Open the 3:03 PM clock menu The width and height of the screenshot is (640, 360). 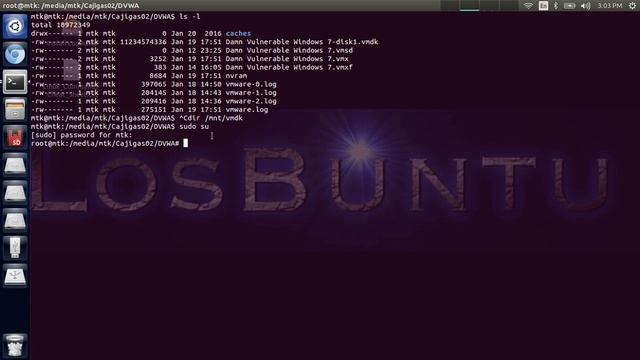[610, 6]
